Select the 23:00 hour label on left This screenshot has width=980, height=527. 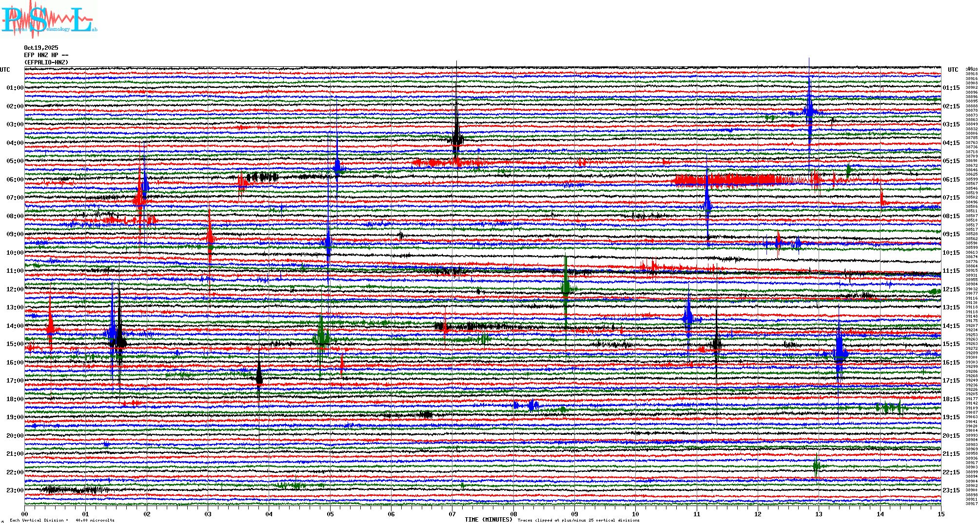click(15, 490)
